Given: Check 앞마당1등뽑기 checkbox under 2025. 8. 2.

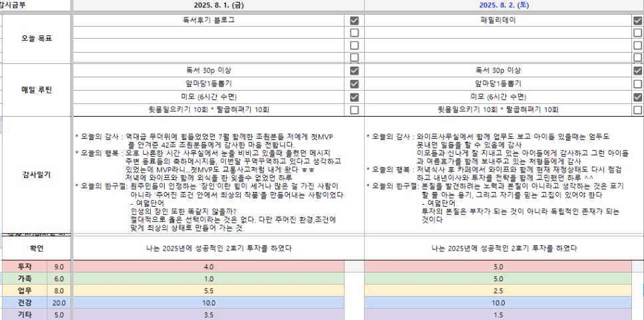Looking at the screenshot, I should pyautogui.click(x=637, y=84).
